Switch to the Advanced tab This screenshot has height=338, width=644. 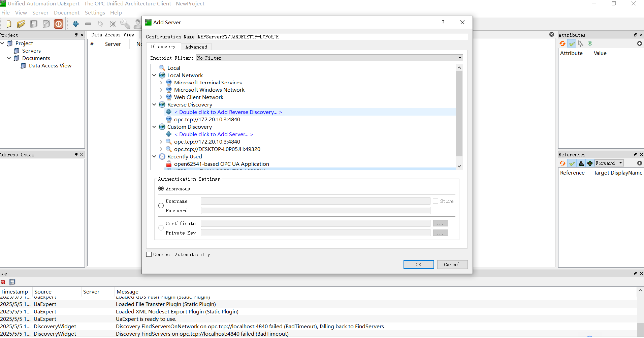tap(196, 47)
